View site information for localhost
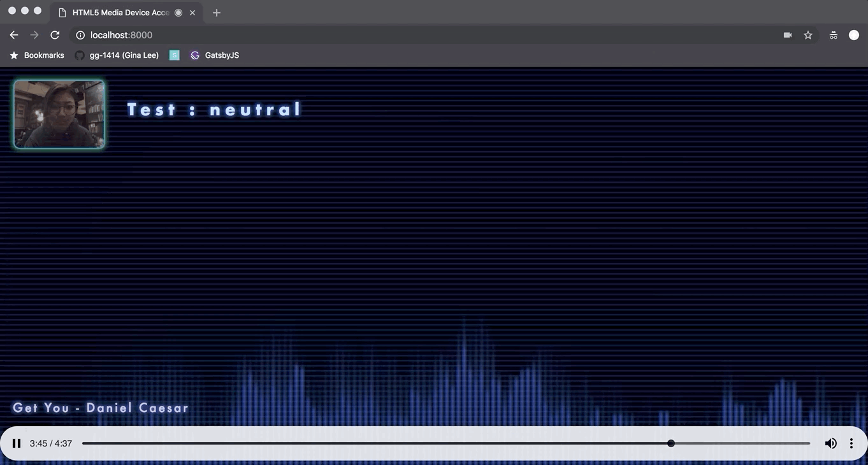The width and height of the screenshot is (868, 465). [x=80, y=35]
